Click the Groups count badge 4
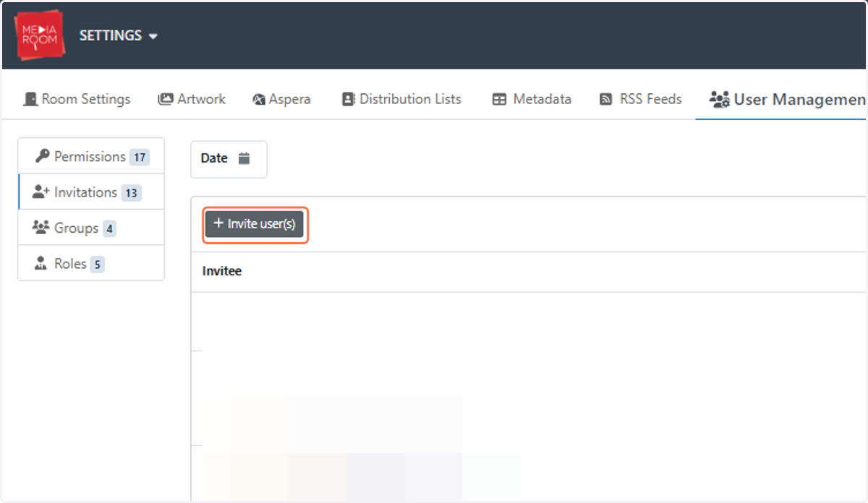868x503 pixels. 109,228
